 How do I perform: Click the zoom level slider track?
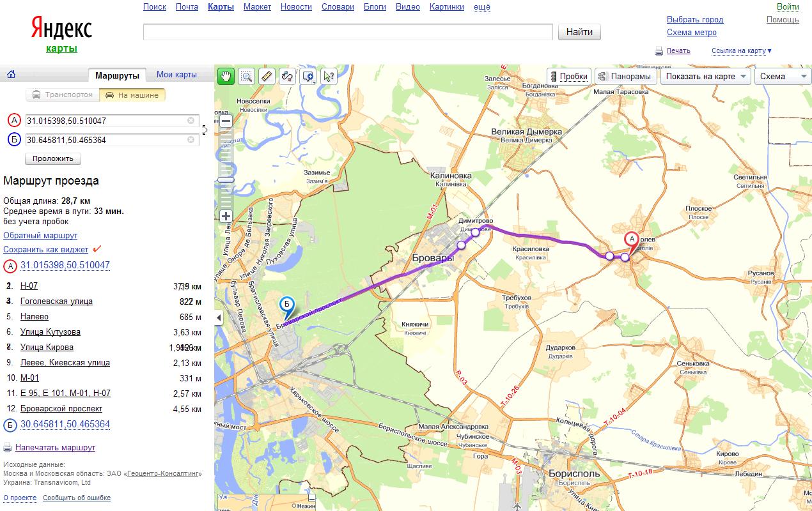(x=226, y=169)
